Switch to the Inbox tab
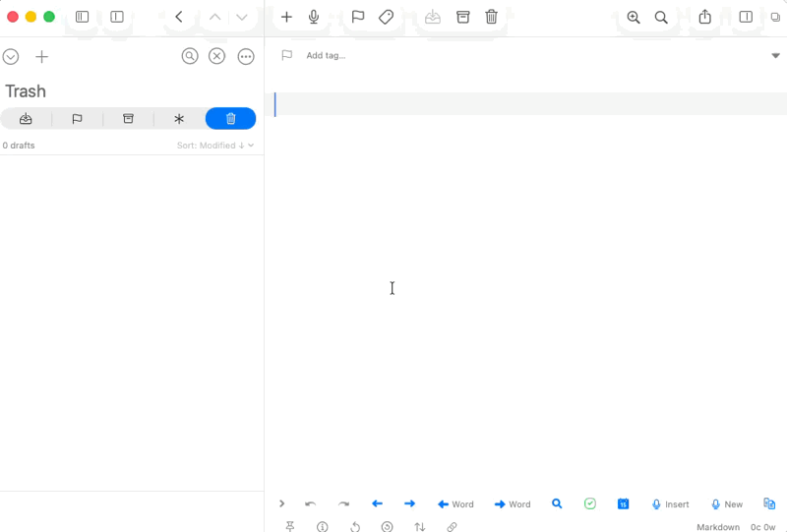The height and width of the screenshot is (532, 787). pyautogui.click(x=26, y=119)
